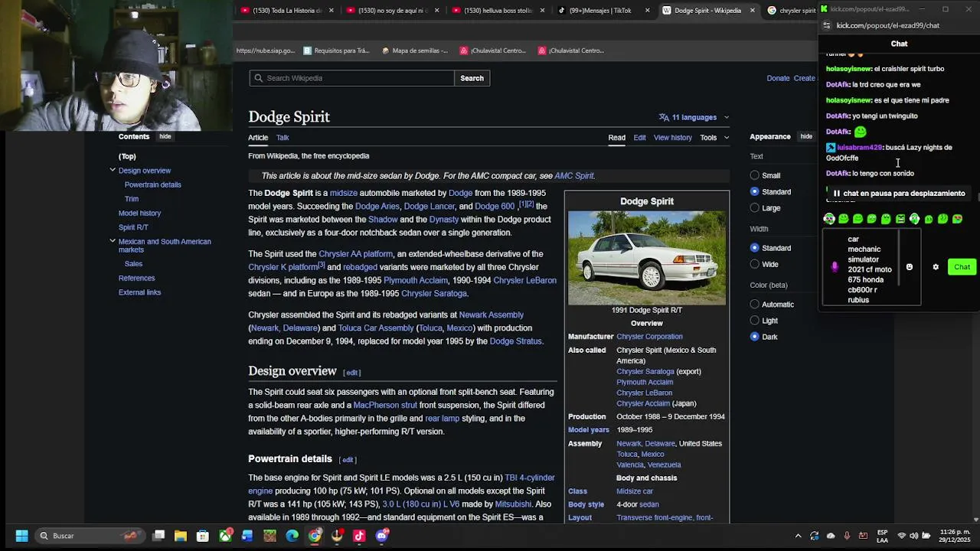Viewport: 980px width, 551px height.
Task: Select Automatic color mode
Action: click(755, 304)
